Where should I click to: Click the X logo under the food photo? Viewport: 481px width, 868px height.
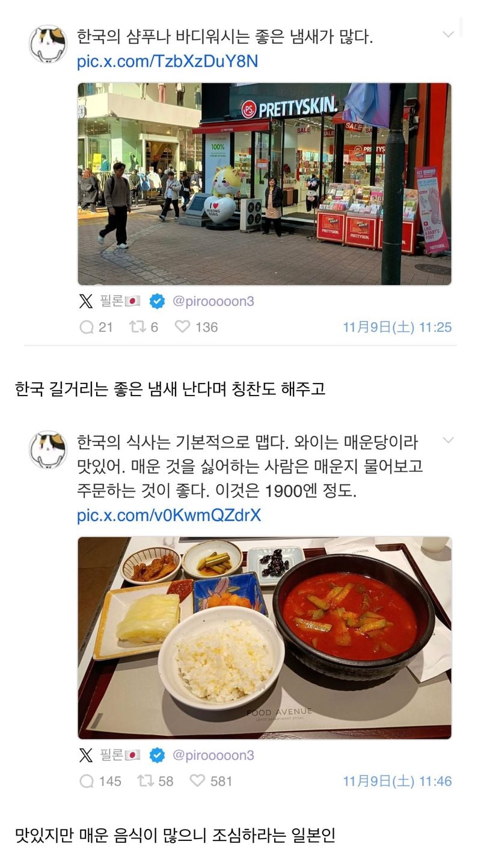[87, 755]
